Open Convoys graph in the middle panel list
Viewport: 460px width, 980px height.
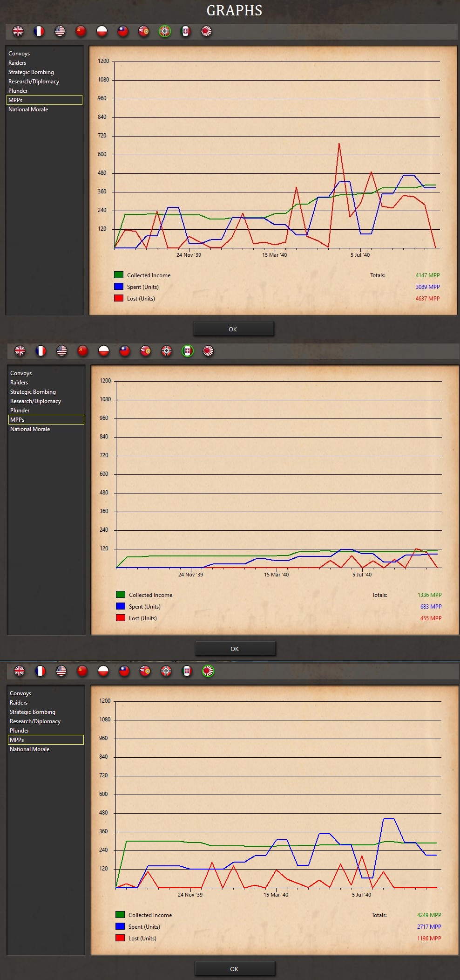point(21,373)
